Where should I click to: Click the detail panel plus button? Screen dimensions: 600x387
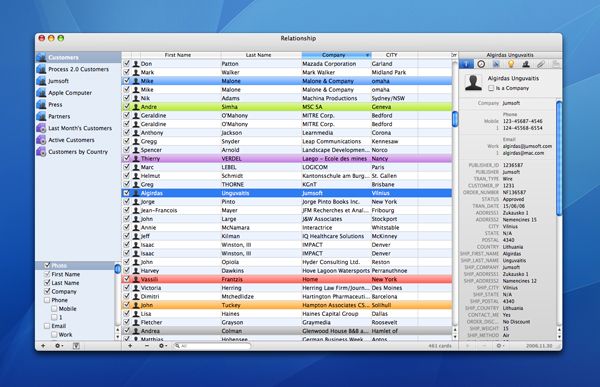tap(468, 346)
